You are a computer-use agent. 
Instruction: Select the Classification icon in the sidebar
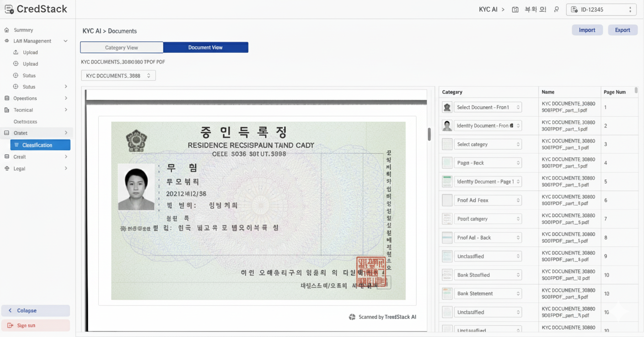tap(17, 145)
